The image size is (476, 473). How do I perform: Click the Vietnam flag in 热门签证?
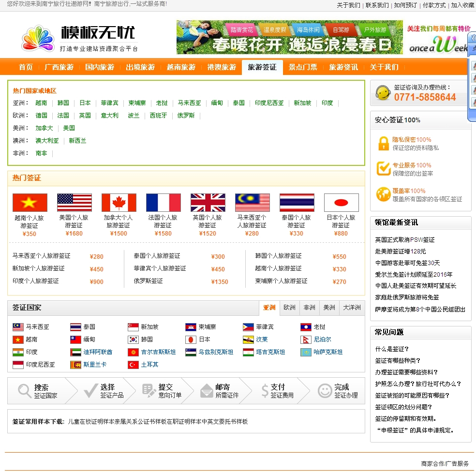click(30, 203)
